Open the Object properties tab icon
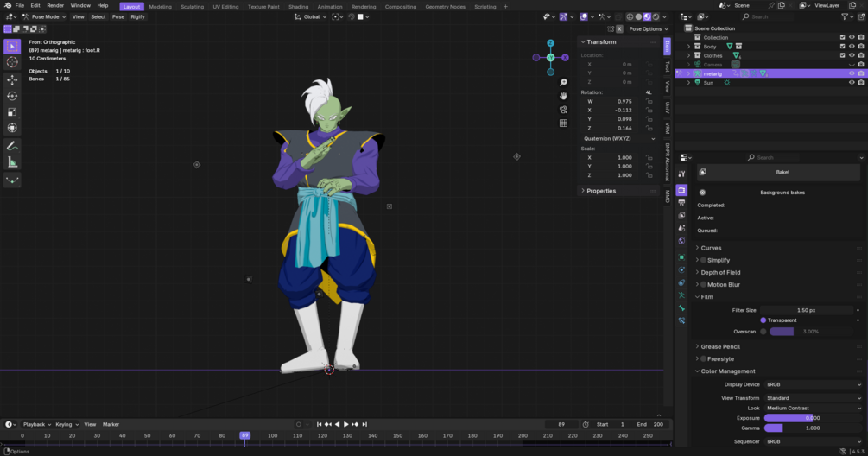868x456 pixels. pyautogui.click(x=681, y=256)
